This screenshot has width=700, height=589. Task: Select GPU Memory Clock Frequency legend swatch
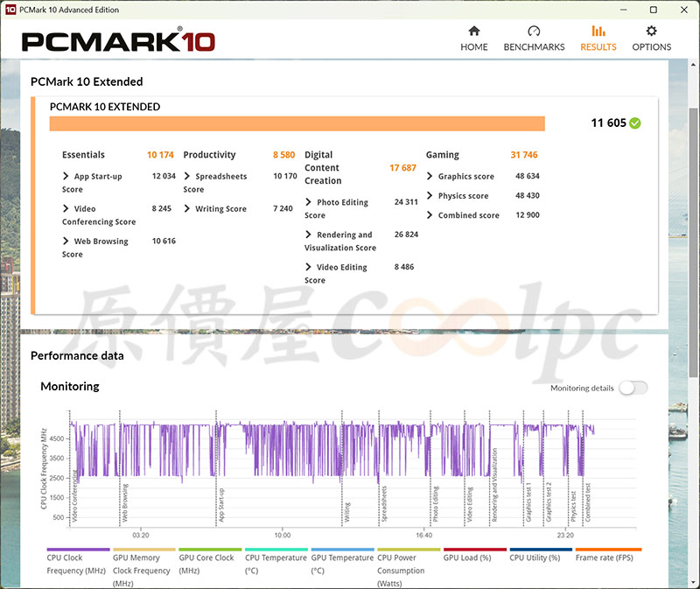click(x=144, y=550)
